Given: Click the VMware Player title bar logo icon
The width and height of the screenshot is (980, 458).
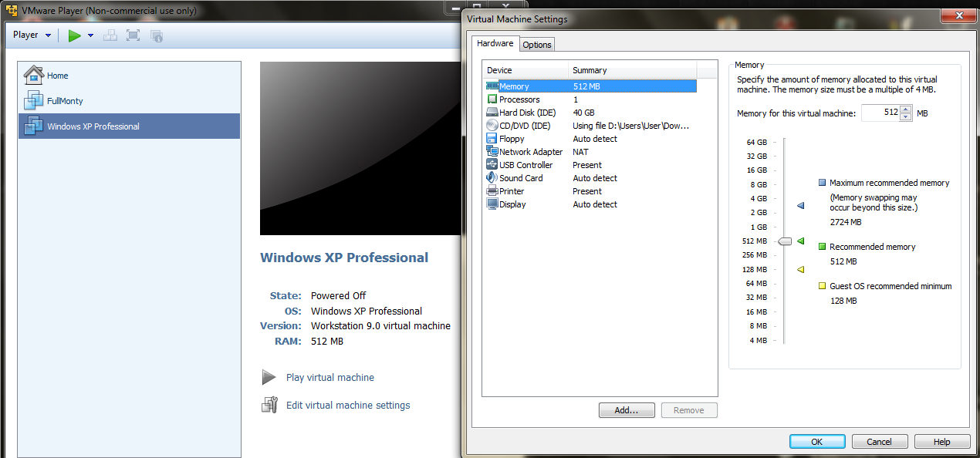Looking at the screenshot, I should pyautogui.click(x=12, y=11).
